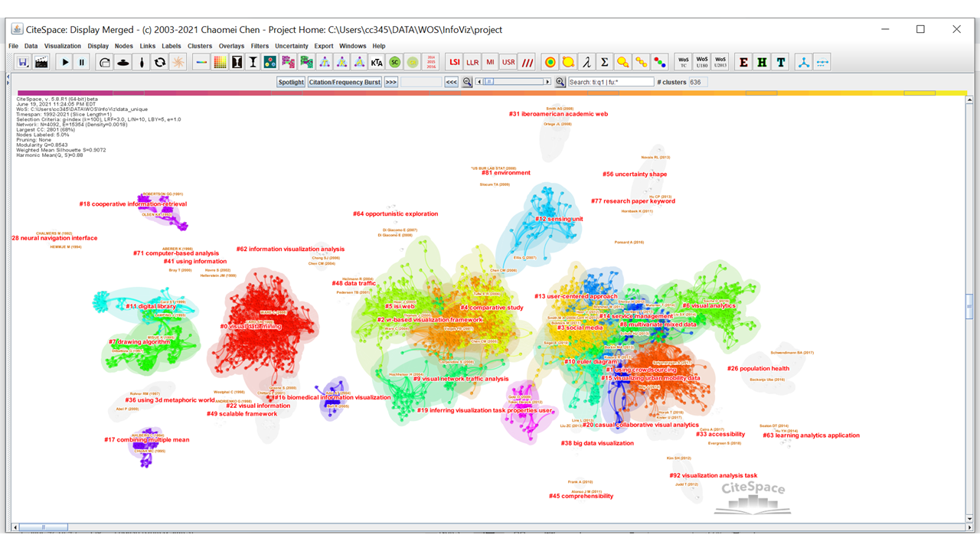Click the Sigma summation icon

[604, 62]
